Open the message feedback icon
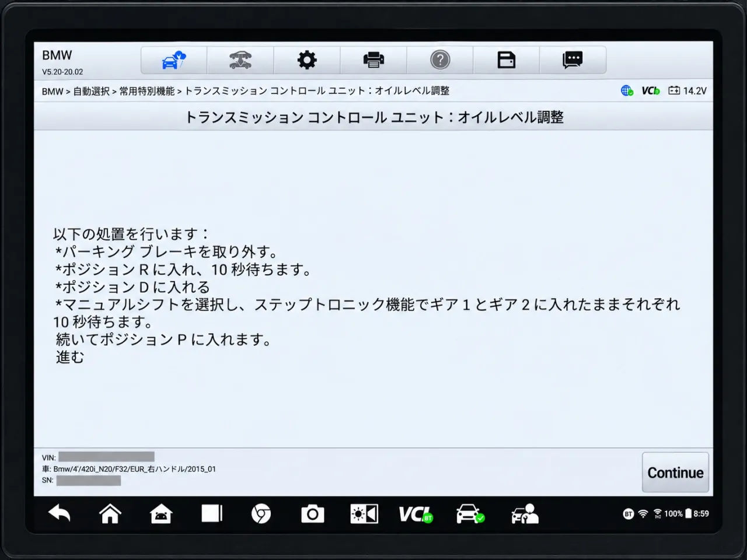Screen dimensions: 747x560 [573, 60]
